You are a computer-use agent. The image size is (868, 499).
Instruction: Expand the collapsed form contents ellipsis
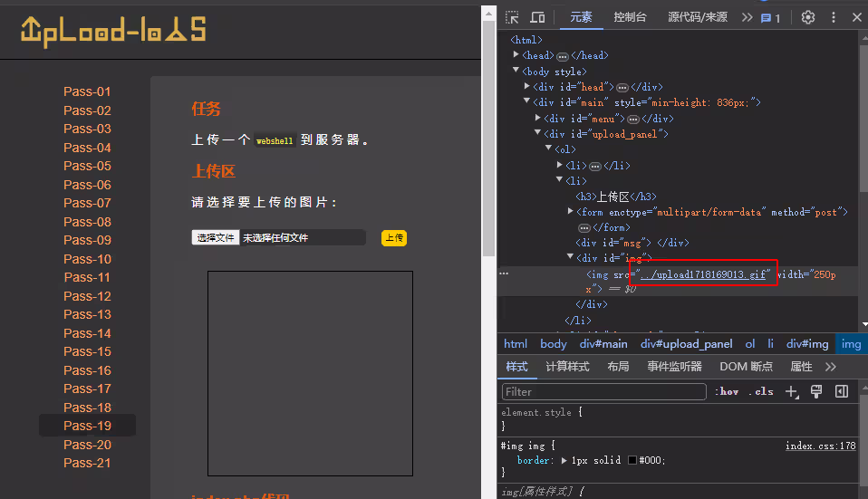pos(584,227)
